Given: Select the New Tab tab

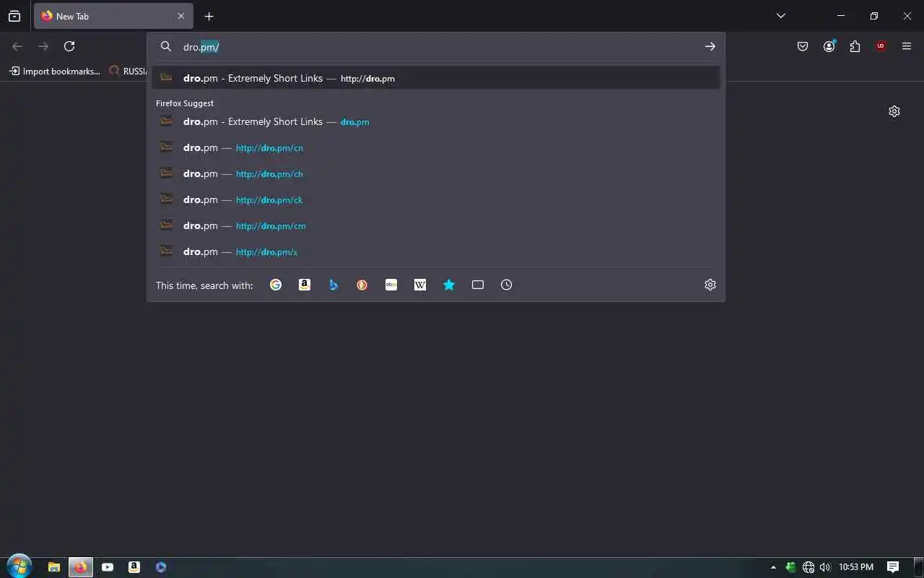Looking at the screenshot, I should click(x=113, y=16).
